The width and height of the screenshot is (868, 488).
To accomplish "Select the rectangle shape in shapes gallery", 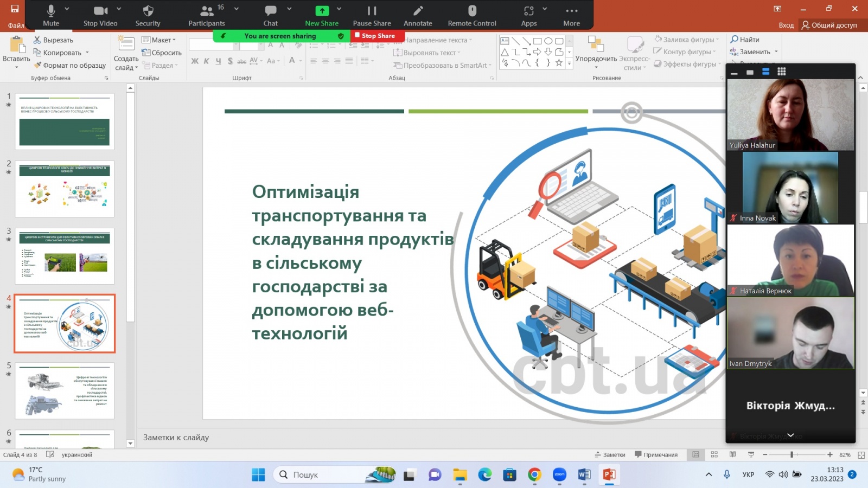I will (x=538, y=41).
